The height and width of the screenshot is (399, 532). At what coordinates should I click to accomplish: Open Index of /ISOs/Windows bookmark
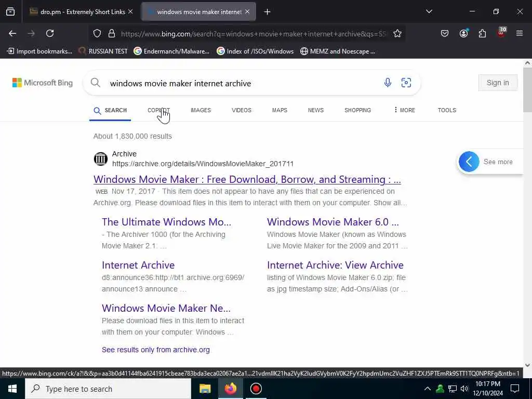point(255,51)
